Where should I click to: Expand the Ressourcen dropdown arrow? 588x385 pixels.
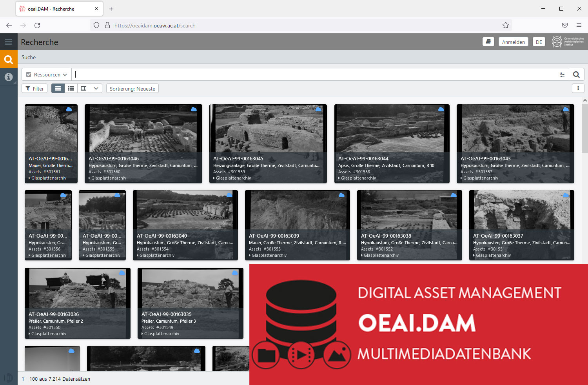(x=65, y=74)
